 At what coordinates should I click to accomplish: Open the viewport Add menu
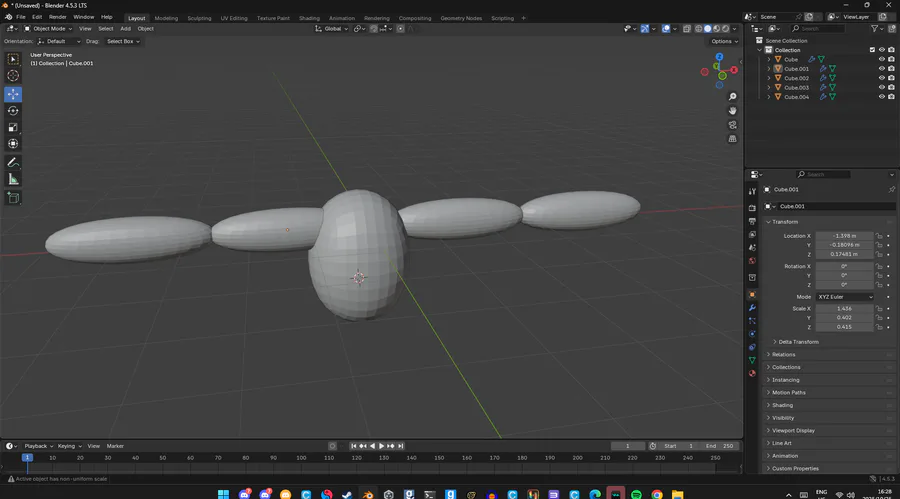[125, 29]
